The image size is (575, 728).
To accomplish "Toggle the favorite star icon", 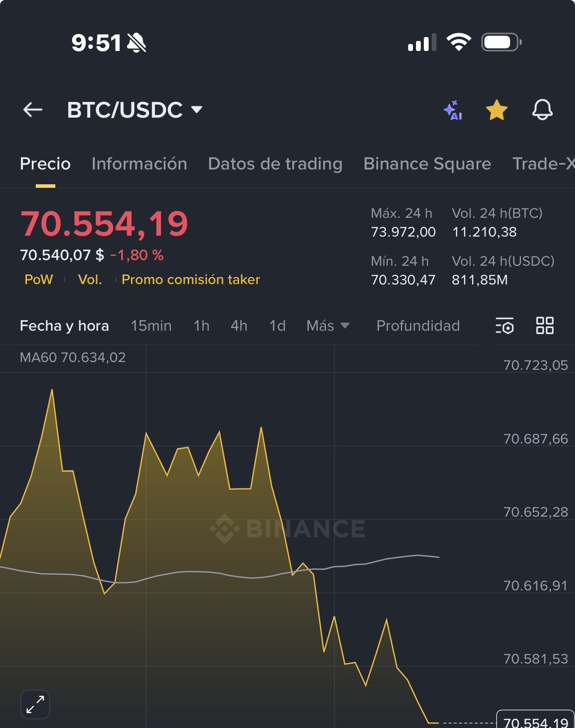I will (x=497, y=110).
